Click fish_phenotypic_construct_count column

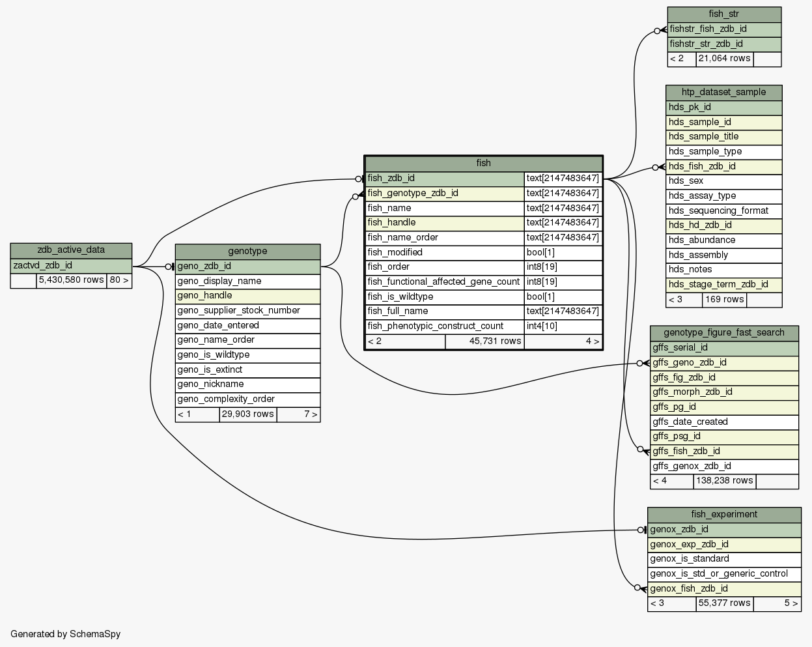point(445,326)
